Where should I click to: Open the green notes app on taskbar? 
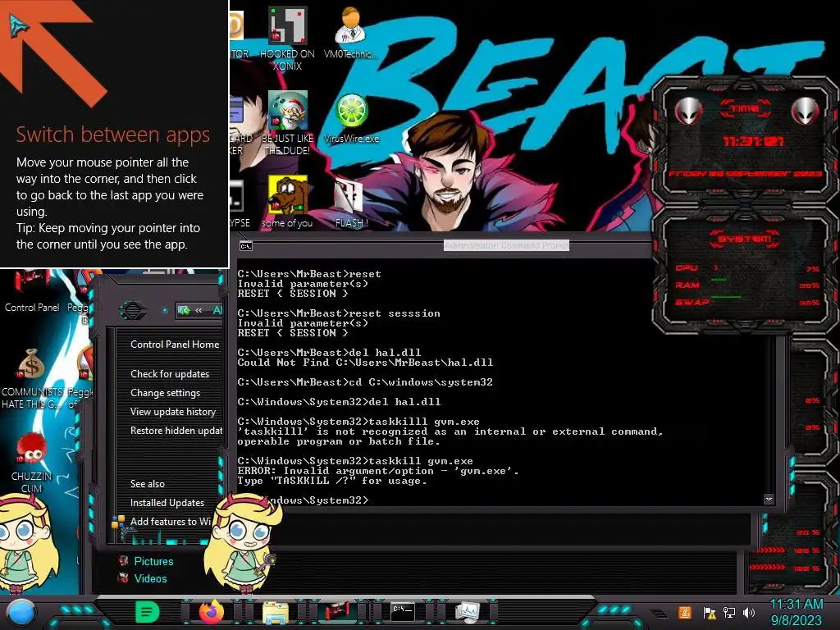click(148, 612)
